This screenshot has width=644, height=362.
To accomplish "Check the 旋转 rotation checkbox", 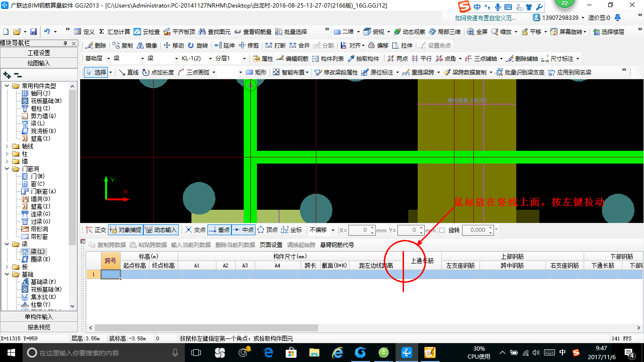I will click(x=442, y=230).
